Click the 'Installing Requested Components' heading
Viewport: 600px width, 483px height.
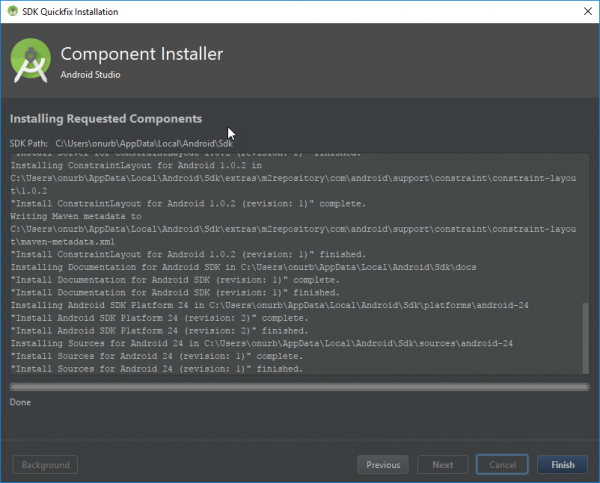106,119
